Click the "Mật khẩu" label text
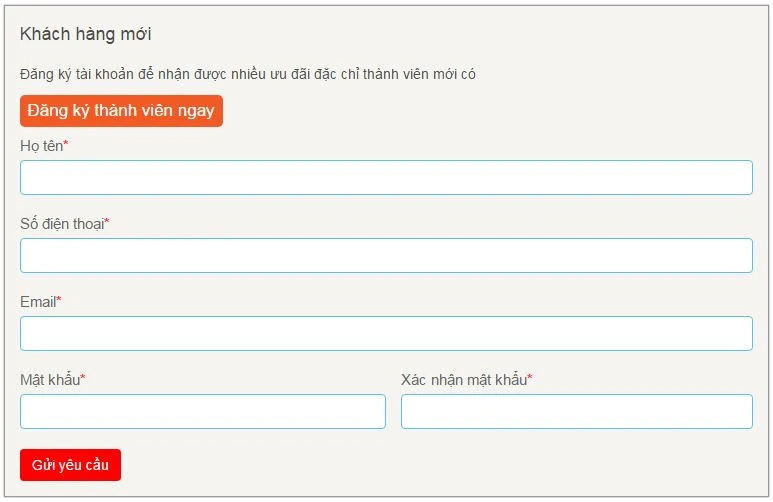Image resolution: width=773 pixels, height=502 pixels. click(x=49, y=380)
